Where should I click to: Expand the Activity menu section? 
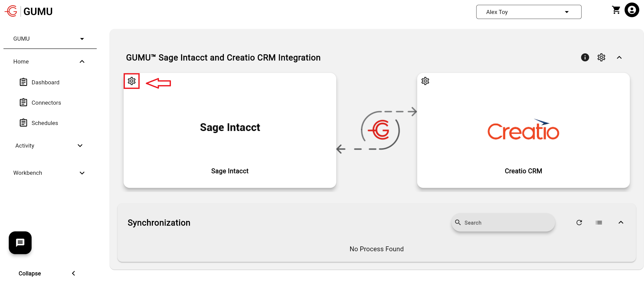click(80, 146)
